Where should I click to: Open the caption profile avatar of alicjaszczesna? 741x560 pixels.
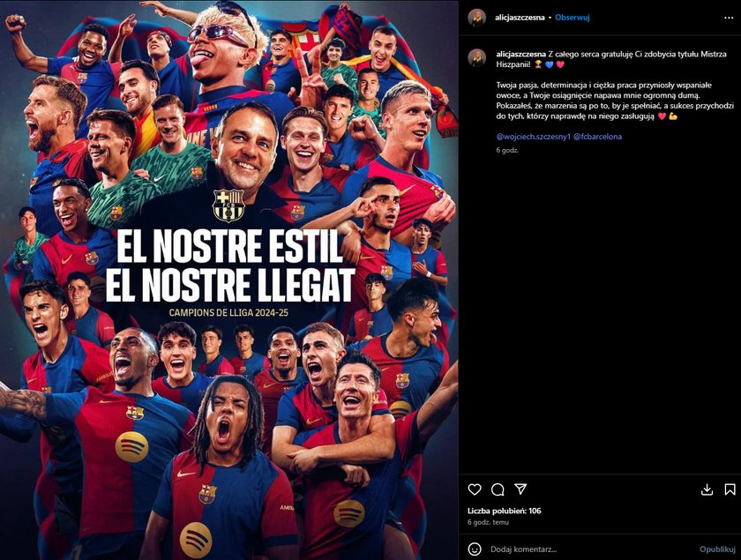(477, 58)
